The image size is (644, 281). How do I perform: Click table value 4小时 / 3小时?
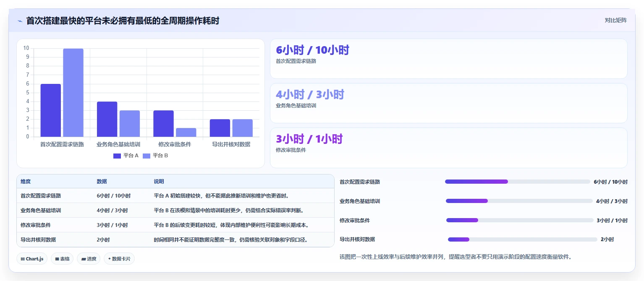pyautogui.click(x=112, y=211)
